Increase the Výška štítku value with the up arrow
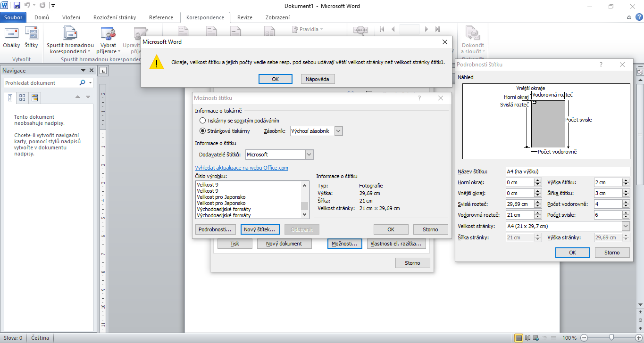Viewport: 644px width, 343px height. tap(626, 180)
